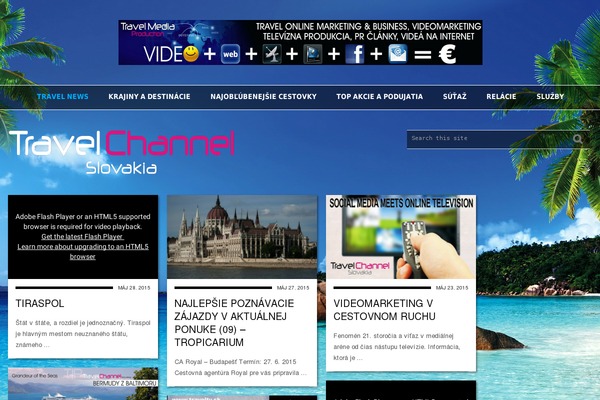This screenshot has width=600, height=400.
Task: Open the Travel Media Production banner ad
Action: 300,42
